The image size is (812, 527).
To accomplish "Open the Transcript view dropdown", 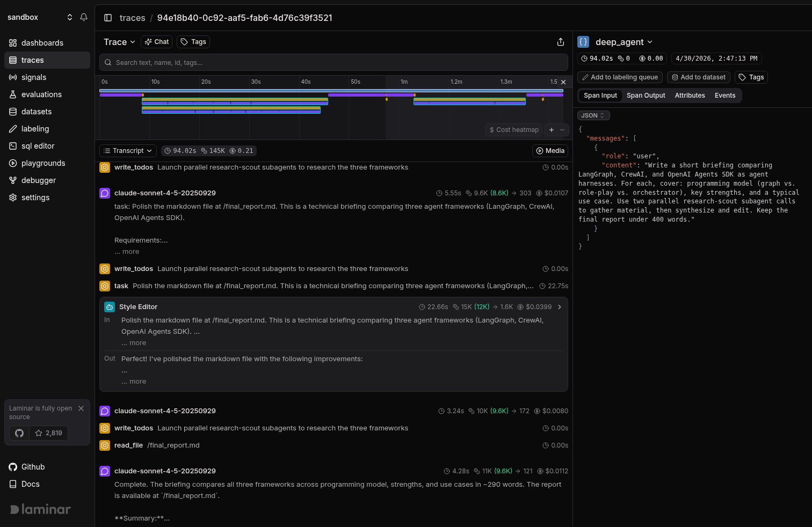I will pos(128,151).
